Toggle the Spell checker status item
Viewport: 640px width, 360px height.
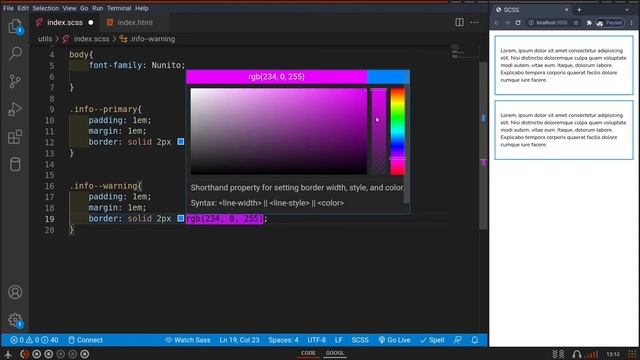click(432, 340)
